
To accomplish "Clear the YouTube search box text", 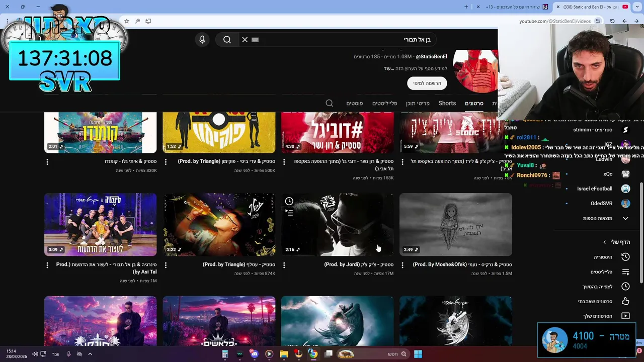I will (x=245, y=40).
